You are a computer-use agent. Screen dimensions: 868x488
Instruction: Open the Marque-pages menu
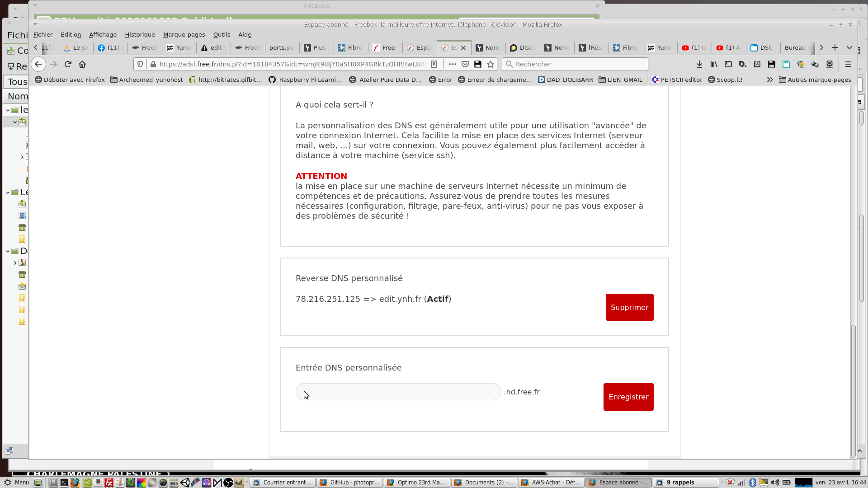pos(184,34)
